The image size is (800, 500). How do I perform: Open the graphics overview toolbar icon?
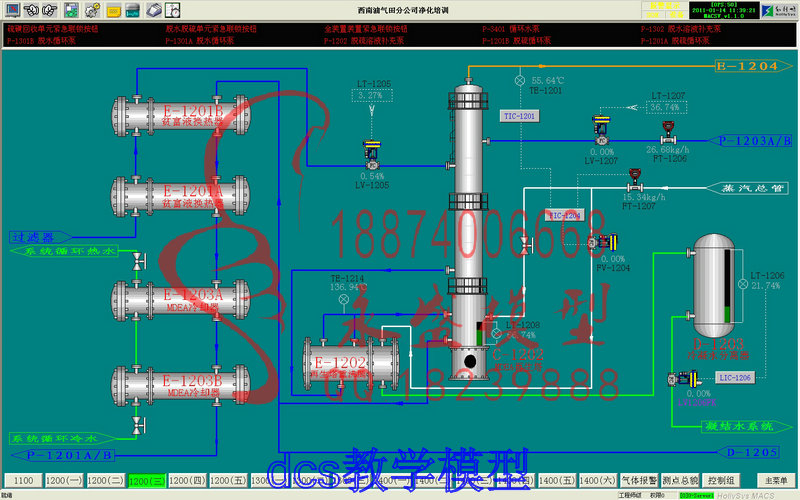tap(71, 10)
